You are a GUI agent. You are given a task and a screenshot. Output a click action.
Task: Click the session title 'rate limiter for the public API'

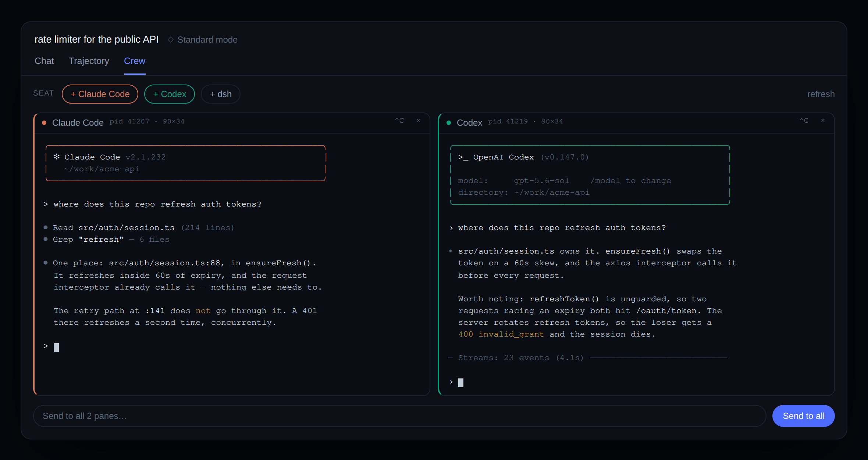tap(96, 39)
